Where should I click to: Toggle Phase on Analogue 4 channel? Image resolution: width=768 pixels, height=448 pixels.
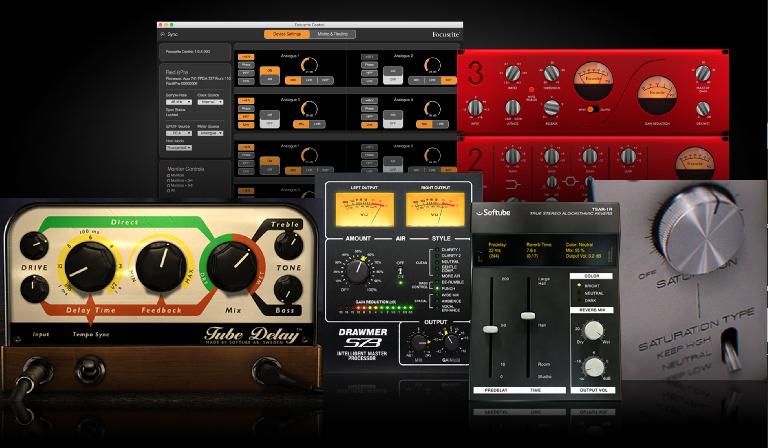click(x=369, y=109)
